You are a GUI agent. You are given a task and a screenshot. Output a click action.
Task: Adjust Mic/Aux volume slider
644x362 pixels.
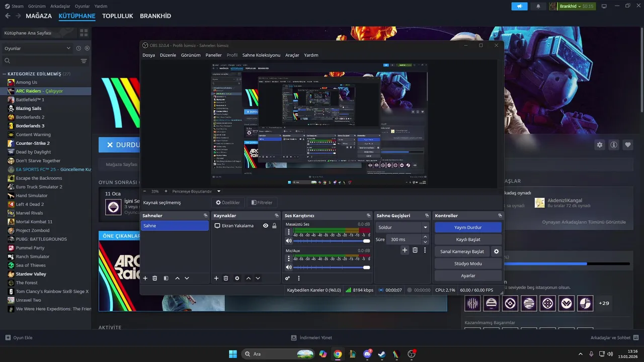point(332,267)
